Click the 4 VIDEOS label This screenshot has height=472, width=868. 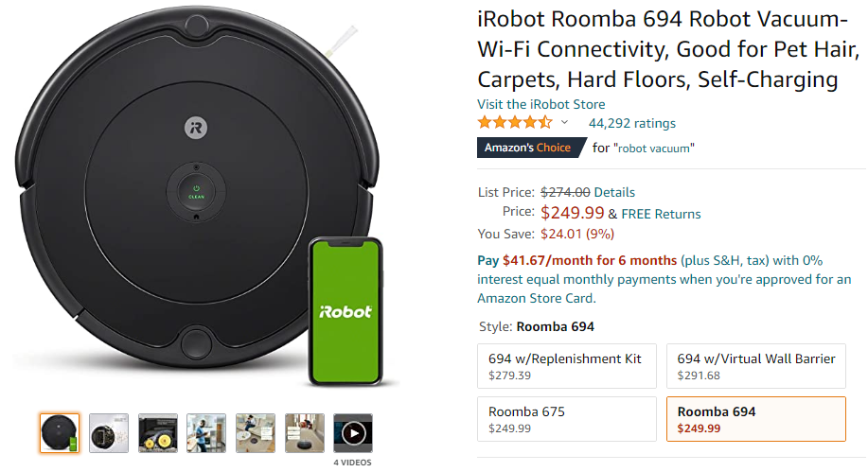[352, 463]
